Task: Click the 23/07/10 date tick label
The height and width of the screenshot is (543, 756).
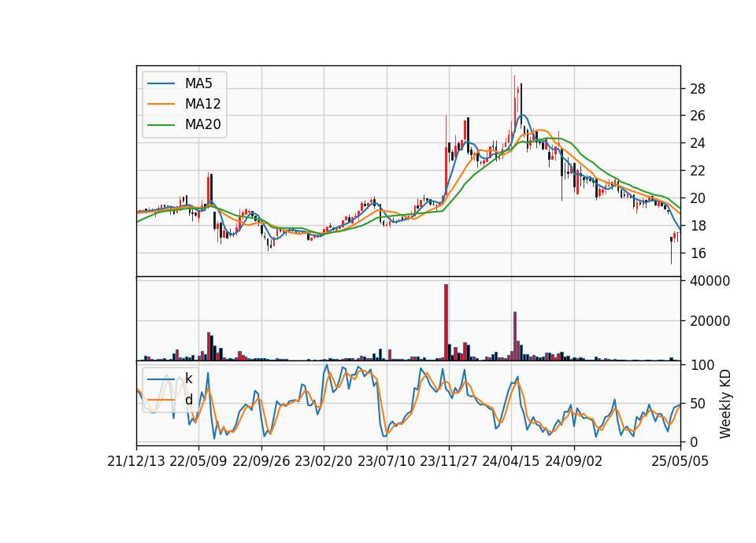Action: coord(386,462)
